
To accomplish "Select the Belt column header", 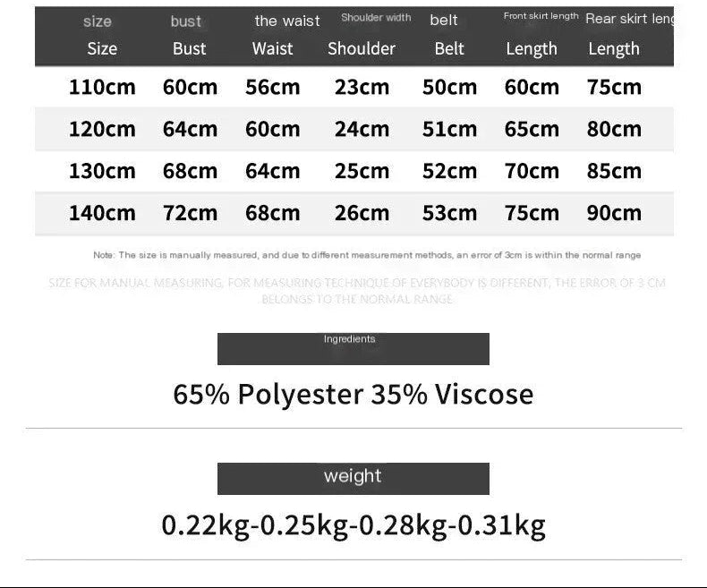I will point(449,48).
